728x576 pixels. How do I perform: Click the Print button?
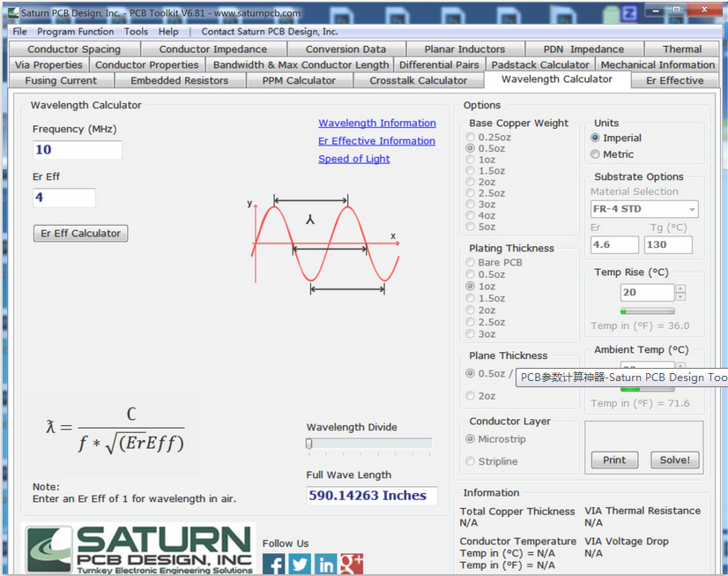pyautogui.click(x=614, y=460)
